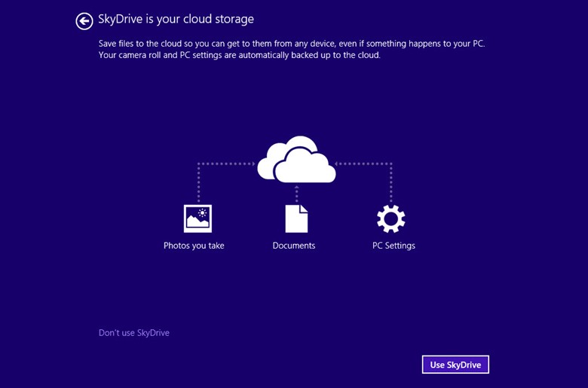Click the 'Photos you take' label
Image resolution: width=588 pixels, height=388 pixels.
click(x=194, y=246)
